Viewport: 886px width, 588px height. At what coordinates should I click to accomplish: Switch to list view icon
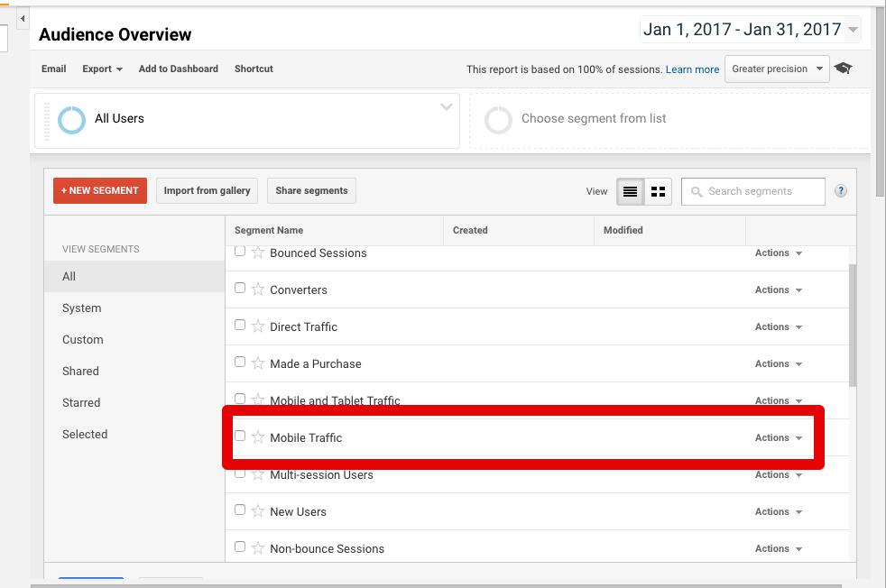click(630, 191)
